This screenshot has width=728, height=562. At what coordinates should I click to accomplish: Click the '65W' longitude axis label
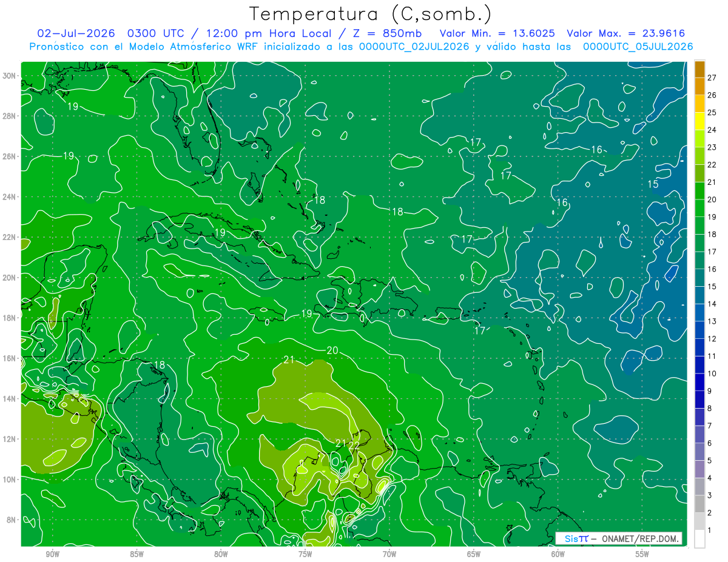pos(474,554)
